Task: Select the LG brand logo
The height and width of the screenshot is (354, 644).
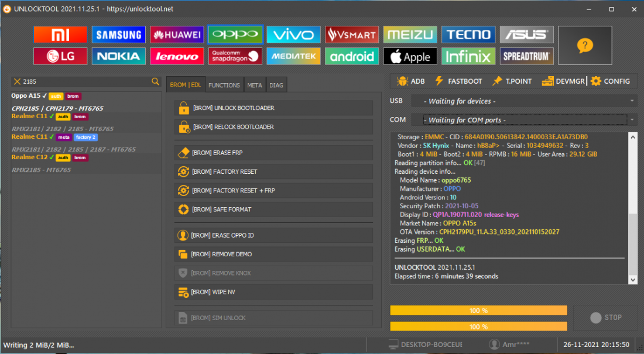Action: [60, 56]
